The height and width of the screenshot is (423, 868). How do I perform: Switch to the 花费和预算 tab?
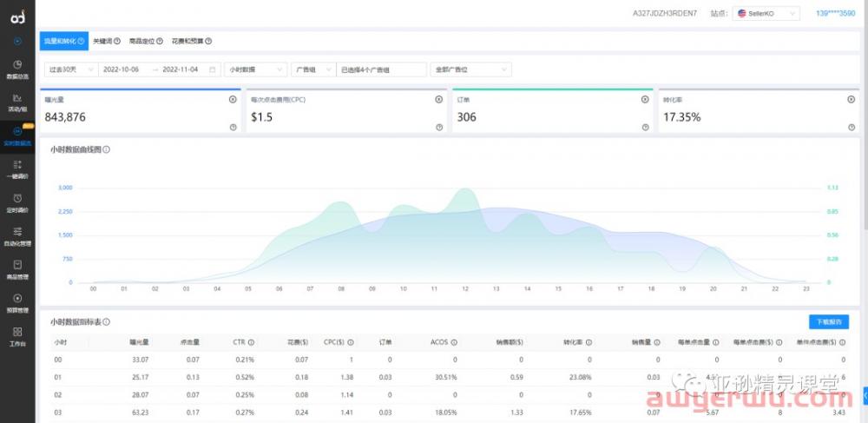[x=192, y=41]
